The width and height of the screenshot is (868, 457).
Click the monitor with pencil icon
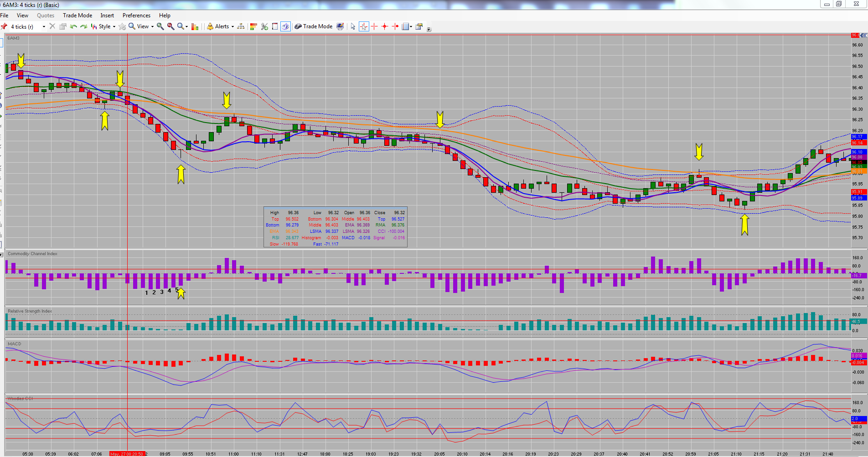point(340,26)
